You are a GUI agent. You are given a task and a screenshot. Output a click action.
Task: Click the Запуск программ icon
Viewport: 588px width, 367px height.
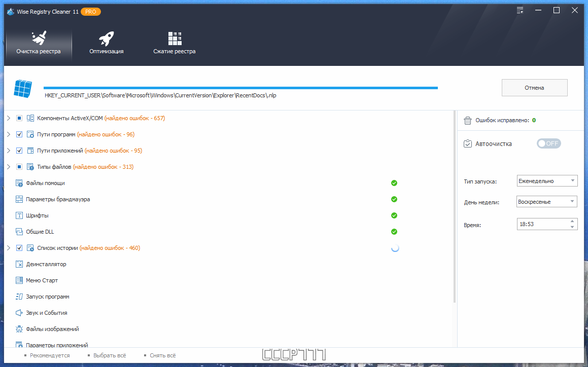coord(19,297)
